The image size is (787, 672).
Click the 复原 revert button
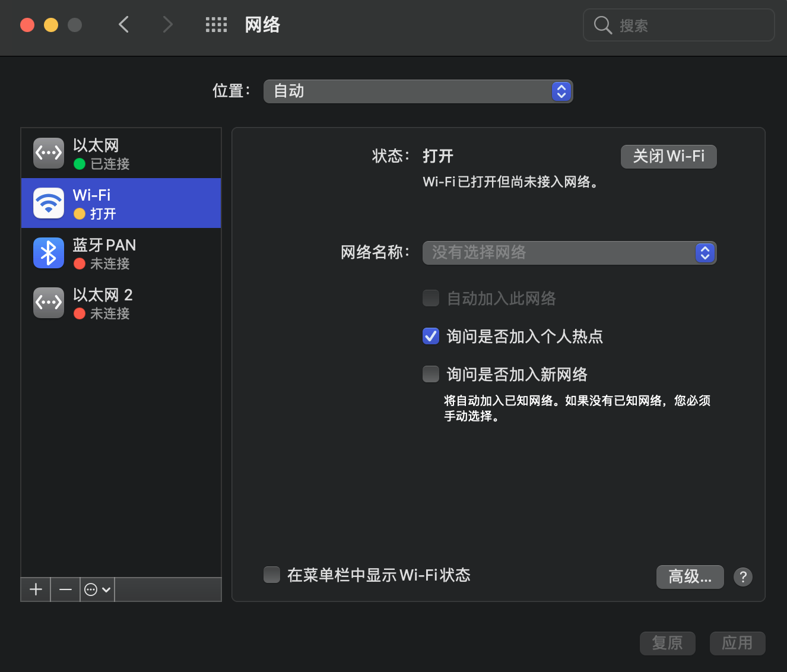(x=668, y=644)
